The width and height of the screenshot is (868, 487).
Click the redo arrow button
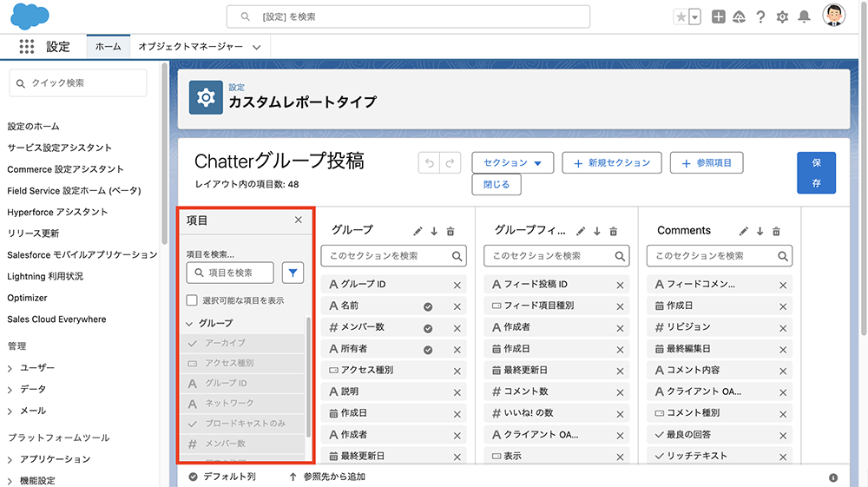[450, 162]
